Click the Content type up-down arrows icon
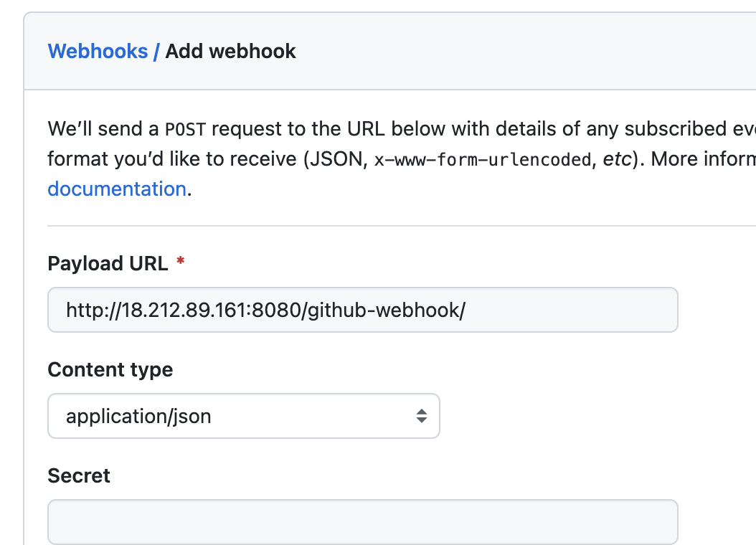Screen dimensions: 756x545 click(x=422, y=416)
